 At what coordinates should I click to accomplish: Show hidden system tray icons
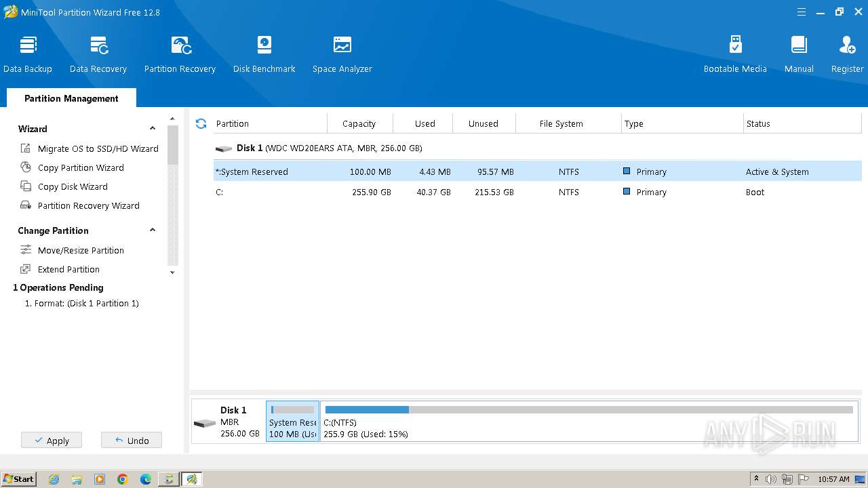pos(756,479)
